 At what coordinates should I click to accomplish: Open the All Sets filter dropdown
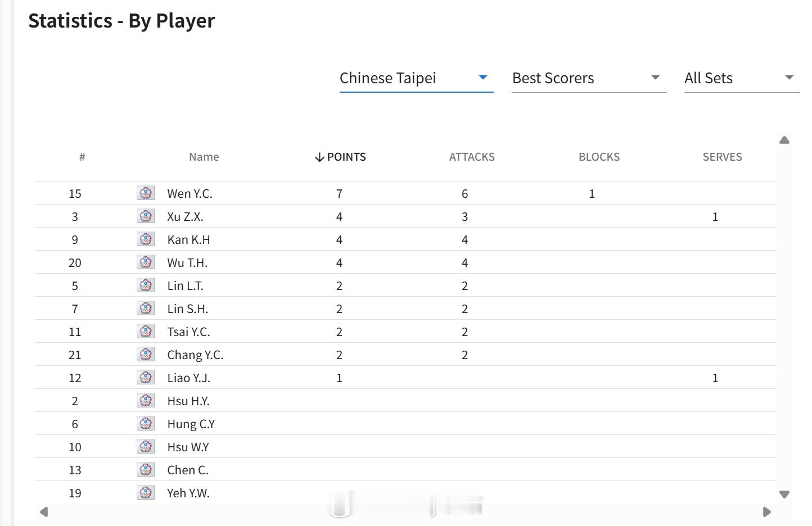point(742,78)
